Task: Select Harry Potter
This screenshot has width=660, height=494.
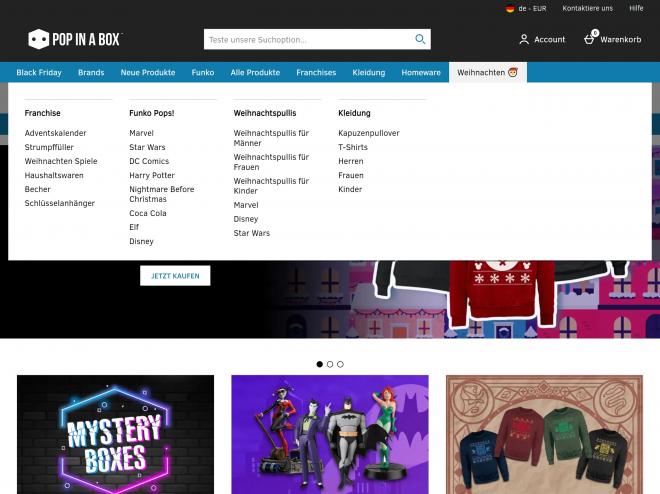Action: tap(152, 175)
